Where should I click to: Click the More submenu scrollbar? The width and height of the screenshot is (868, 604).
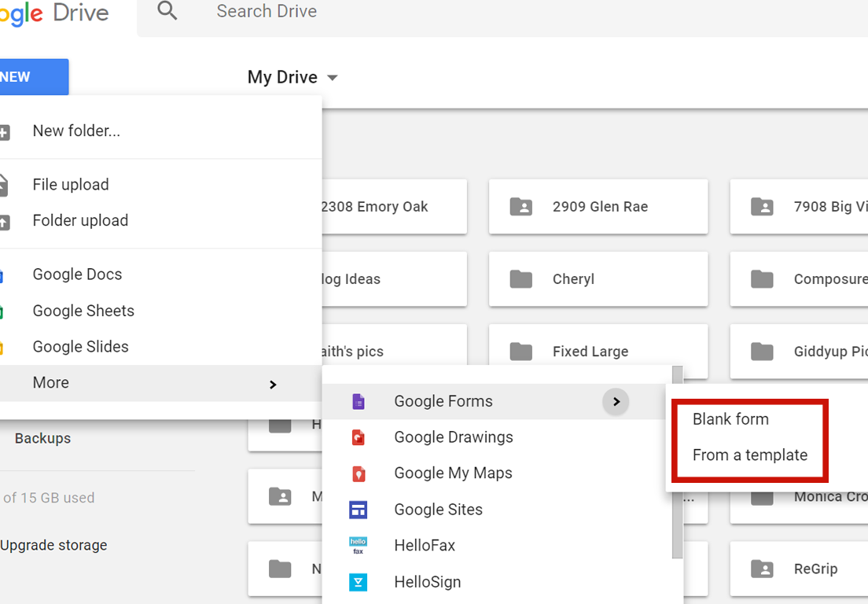click(677, 462)
